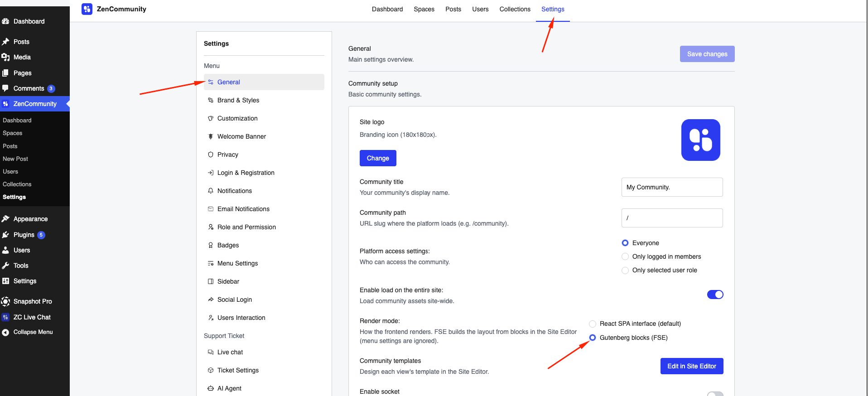868x396 pixels.
Task: Click the site logo preview image
Action: click(x=701, y=140)
